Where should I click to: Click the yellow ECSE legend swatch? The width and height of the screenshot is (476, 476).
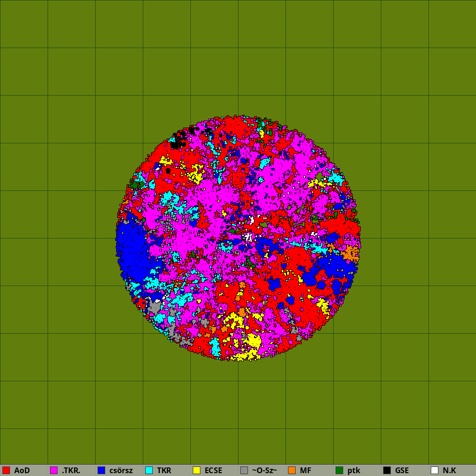click(197, 470)
